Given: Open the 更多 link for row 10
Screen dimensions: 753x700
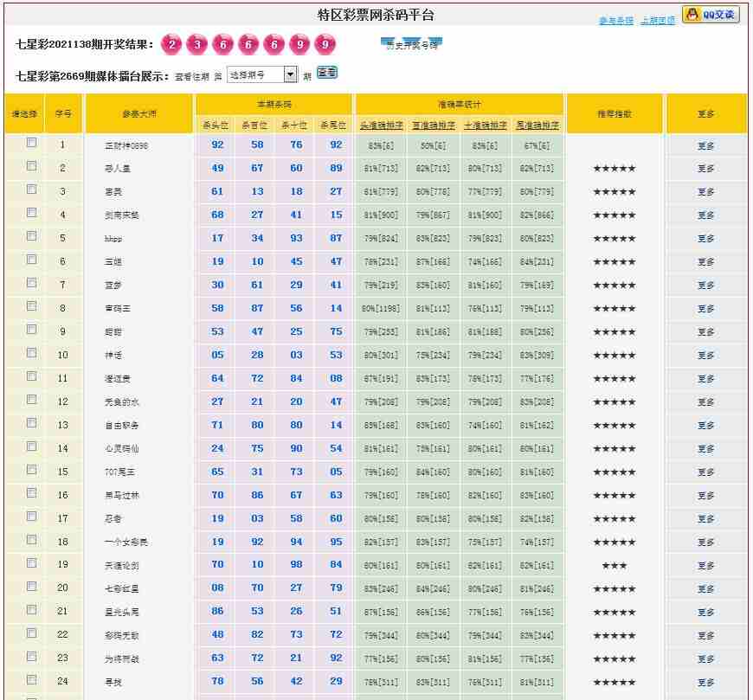Looking at the screenshot, I should pos(705,356).
